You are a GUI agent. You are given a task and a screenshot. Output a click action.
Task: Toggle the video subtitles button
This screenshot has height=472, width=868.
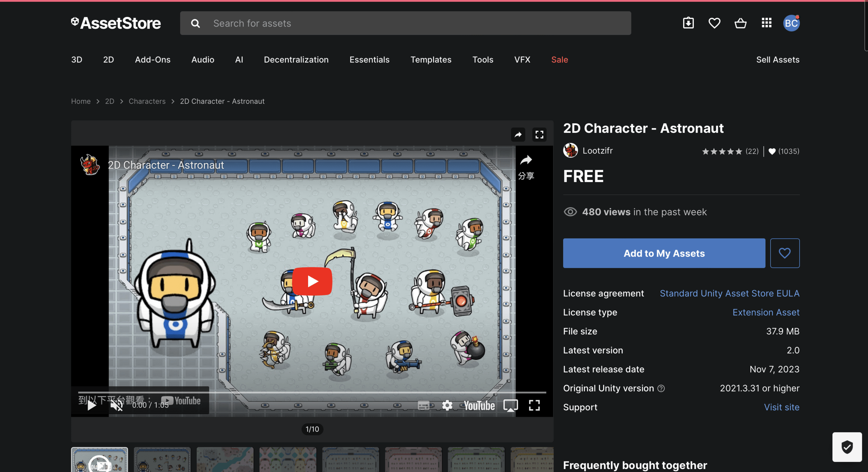point(423,405)
